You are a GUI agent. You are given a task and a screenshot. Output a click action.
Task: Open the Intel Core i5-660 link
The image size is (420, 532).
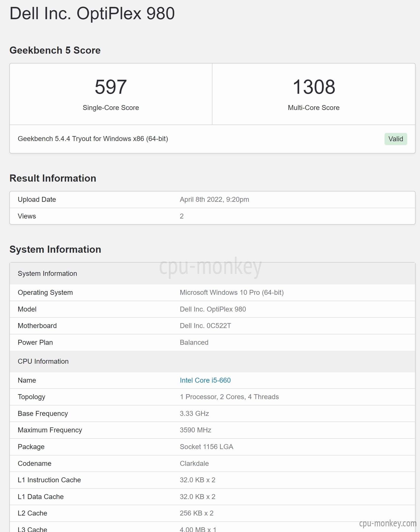[205, 380]
